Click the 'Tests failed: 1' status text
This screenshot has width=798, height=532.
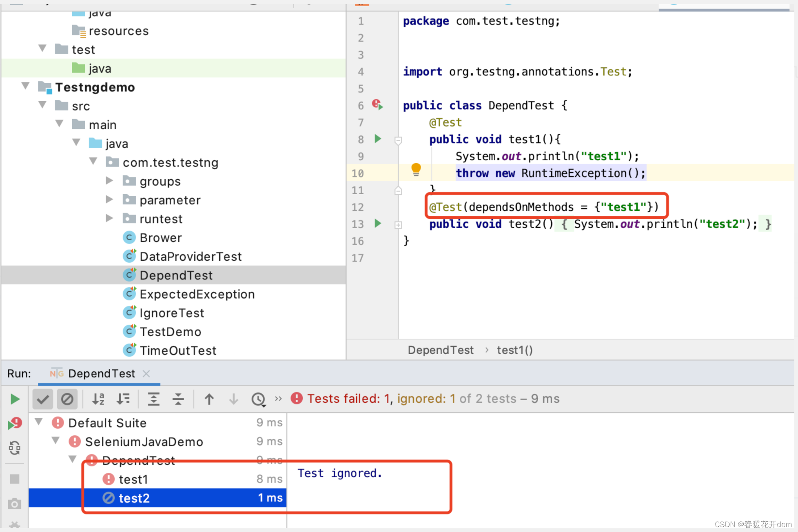tap(348, 399)
